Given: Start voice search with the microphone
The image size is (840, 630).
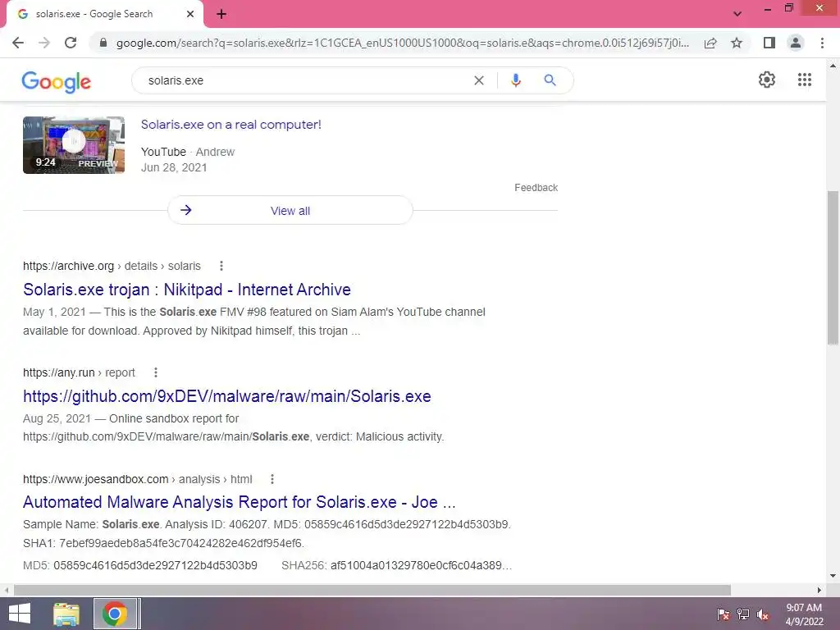Looking at the screenshot, I should pyautogui.click(x=515, y=80).
